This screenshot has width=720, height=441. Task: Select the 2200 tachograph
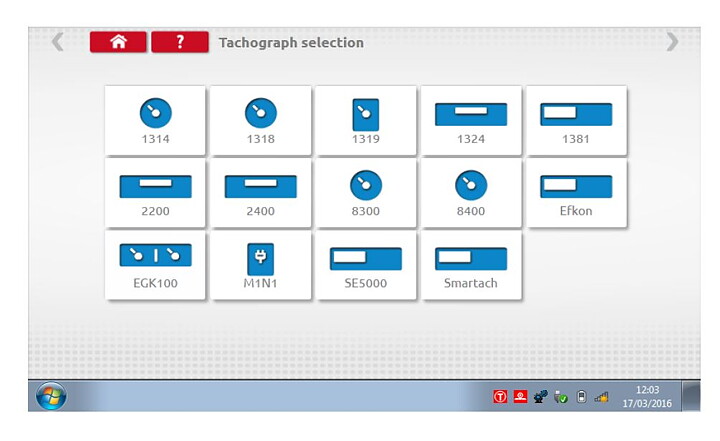[x=155, y=192]
